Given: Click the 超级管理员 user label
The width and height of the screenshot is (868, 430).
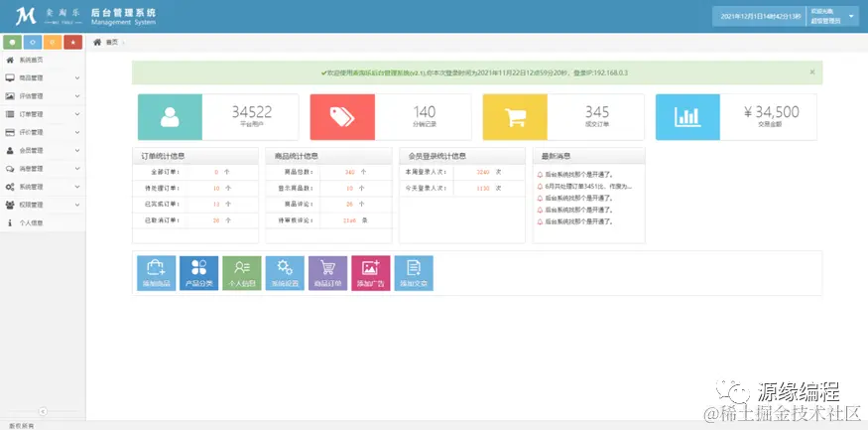Looking at the screenshot, I should (x=825, y=21).
